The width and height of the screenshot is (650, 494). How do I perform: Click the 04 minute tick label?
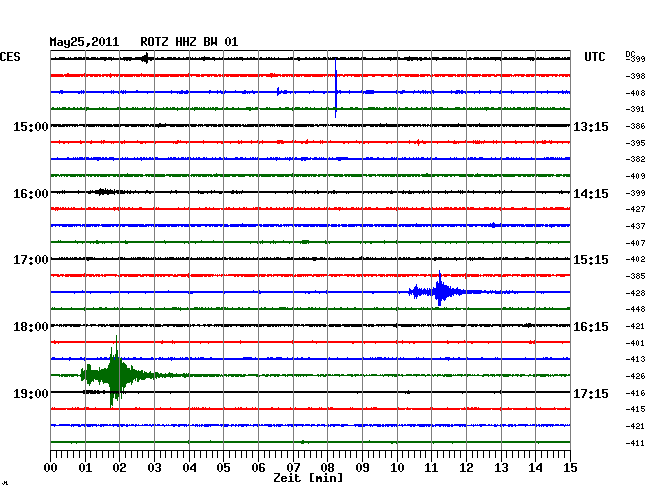click(x=189, y=468)
